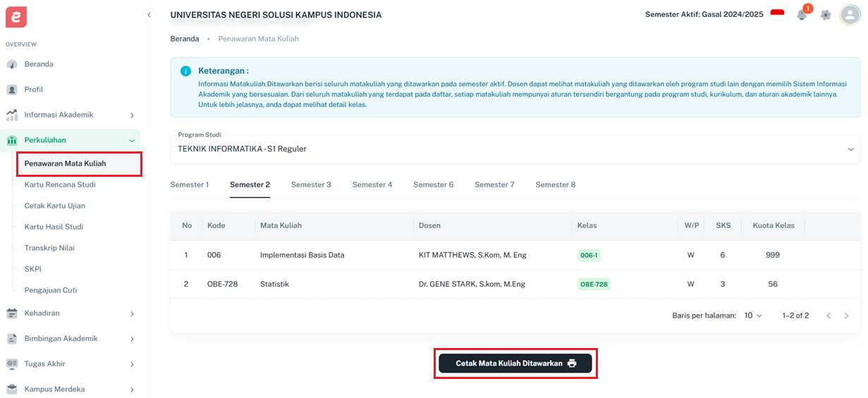868x398 pixels.
Task: Open the rows per page dropdown
Action: pos(754,316)
